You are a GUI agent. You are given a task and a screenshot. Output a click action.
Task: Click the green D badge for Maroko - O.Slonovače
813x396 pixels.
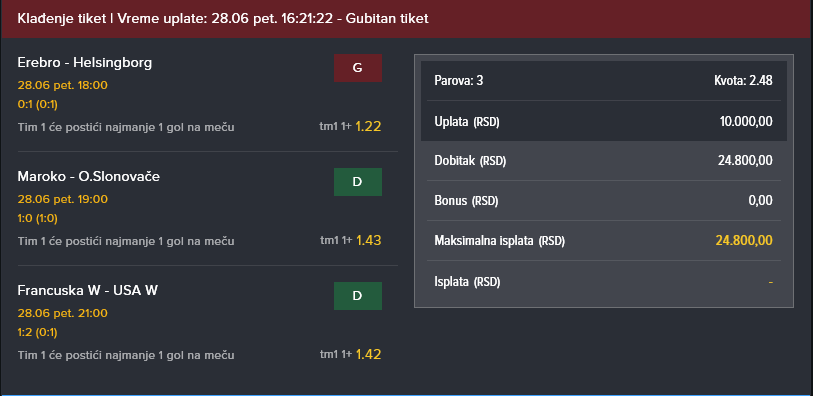tap(358, 182)
